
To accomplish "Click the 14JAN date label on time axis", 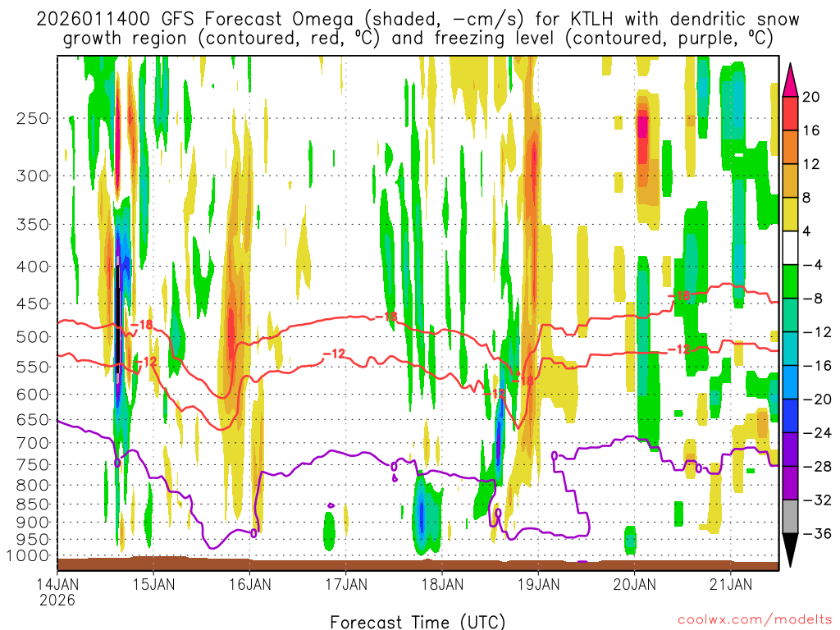I will coord(57,584).
